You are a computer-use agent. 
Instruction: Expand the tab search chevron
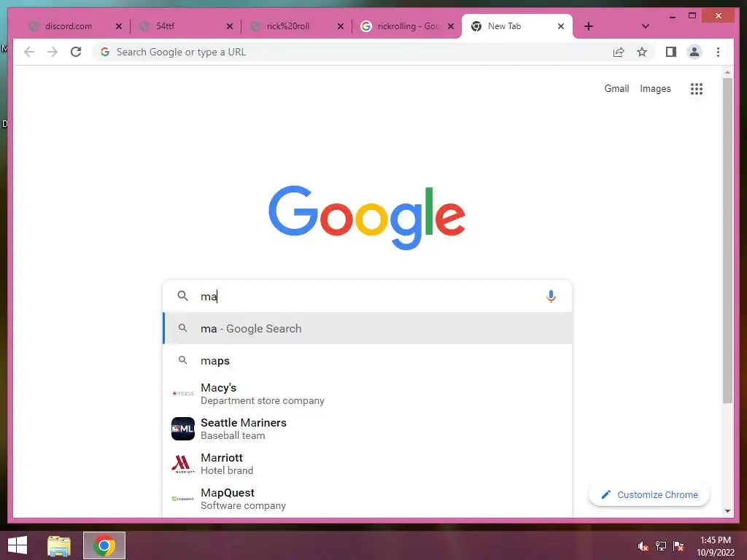click(x=645, y=26)
